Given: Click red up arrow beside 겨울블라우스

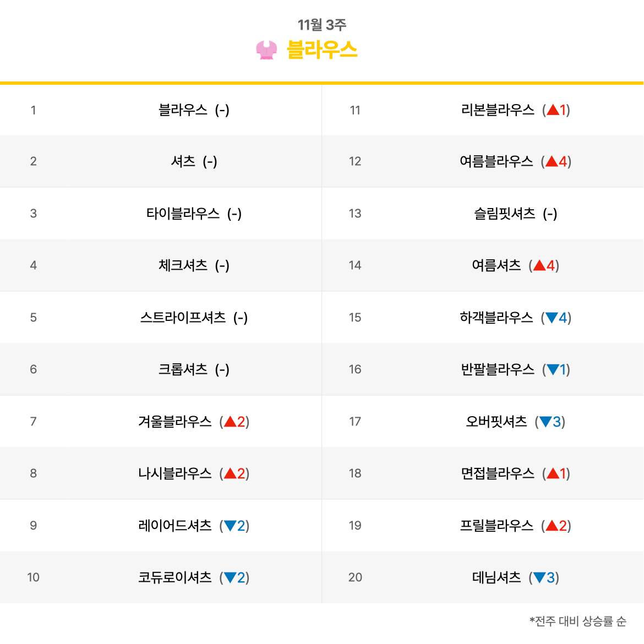Looking at the screenshot, I should click(230, 422).
